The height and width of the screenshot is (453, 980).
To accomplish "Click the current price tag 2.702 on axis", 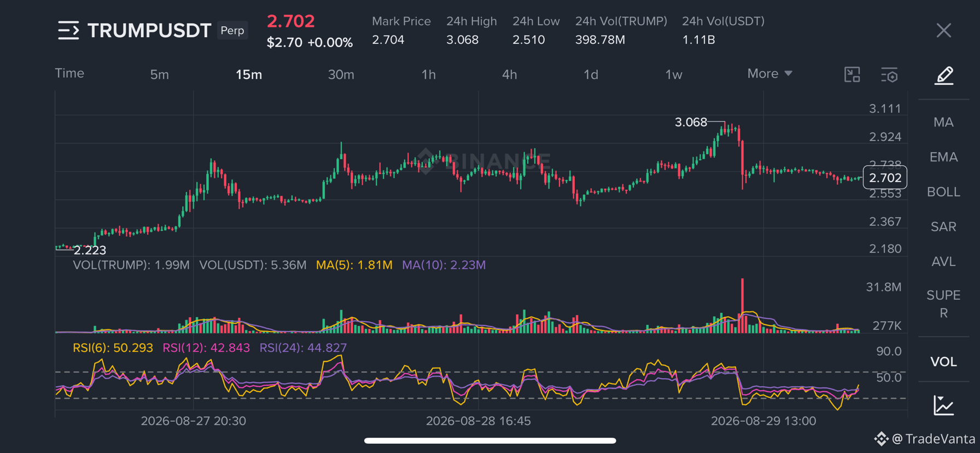I will (x=885, y=177).
